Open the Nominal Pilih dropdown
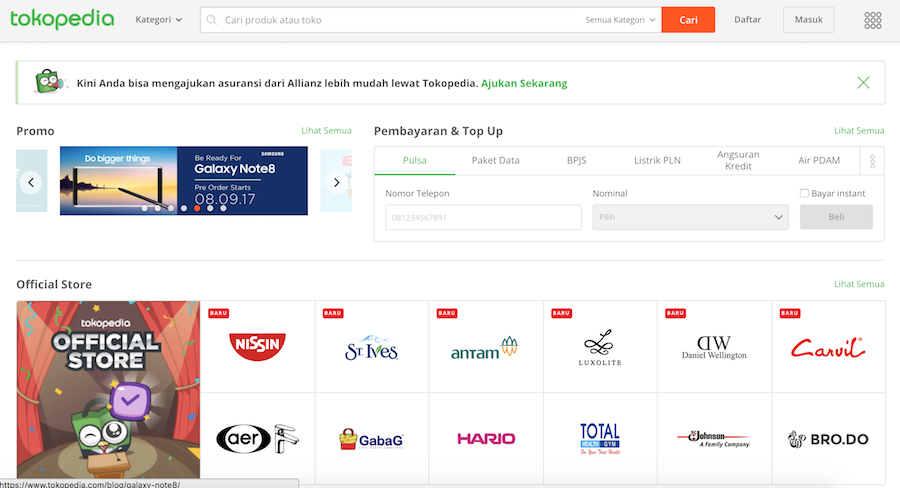Screen dimensions: 900x488 pos(690,217)
